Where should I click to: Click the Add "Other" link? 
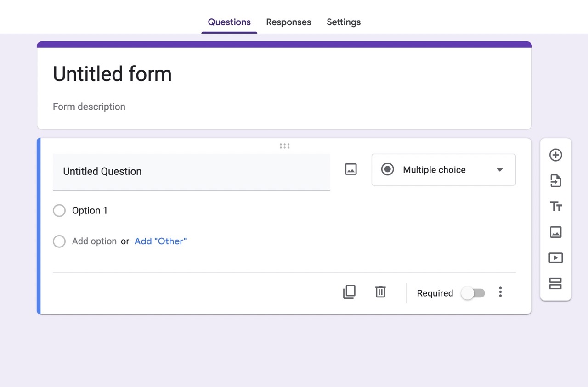pyautogui.click(x=160, y=241)
